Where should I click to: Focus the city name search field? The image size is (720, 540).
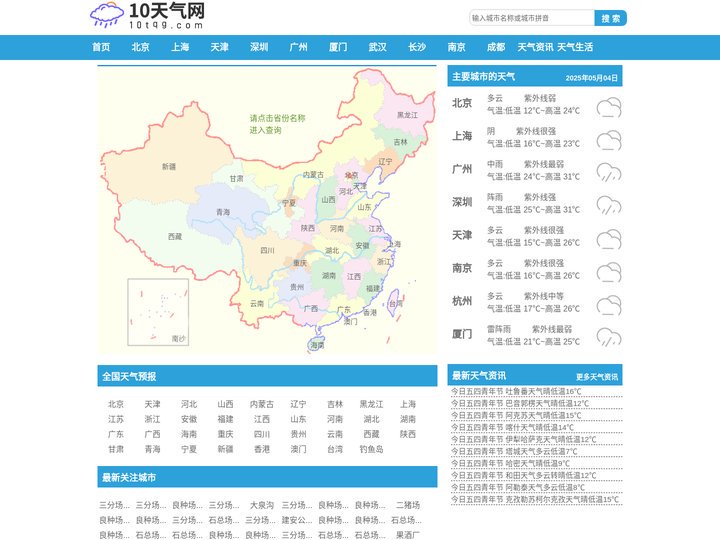pos(532,18)
